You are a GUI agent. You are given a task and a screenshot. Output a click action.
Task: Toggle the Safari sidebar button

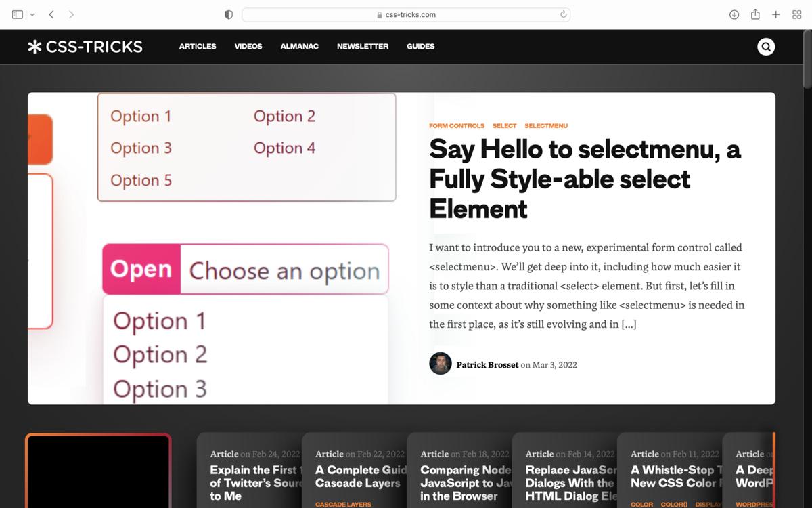(18, 14)
